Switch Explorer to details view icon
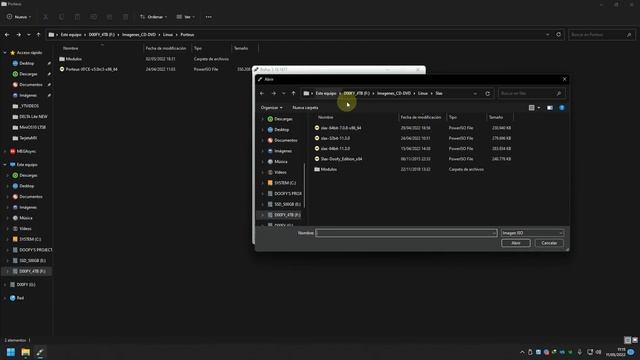 tap(627, 340)
